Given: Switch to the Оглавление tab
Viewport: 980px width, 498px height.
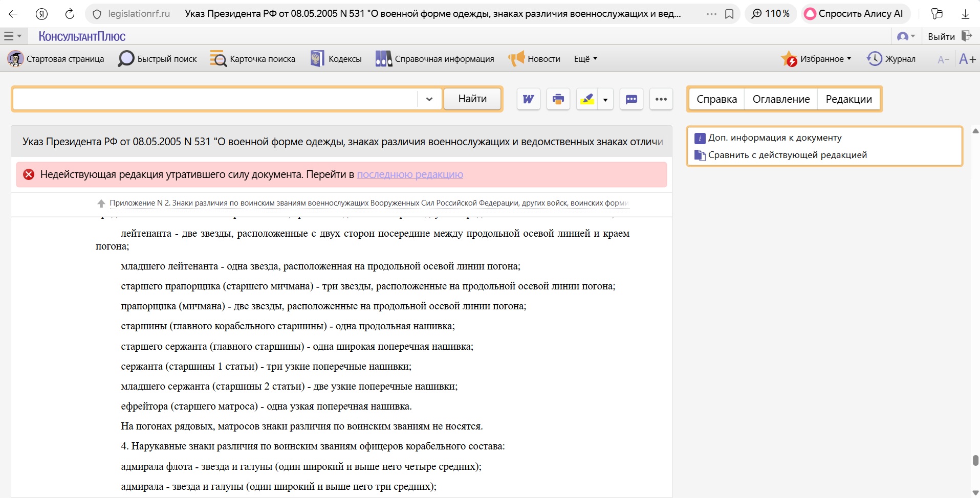Looking at the screenshot, I should click(780, 99).
